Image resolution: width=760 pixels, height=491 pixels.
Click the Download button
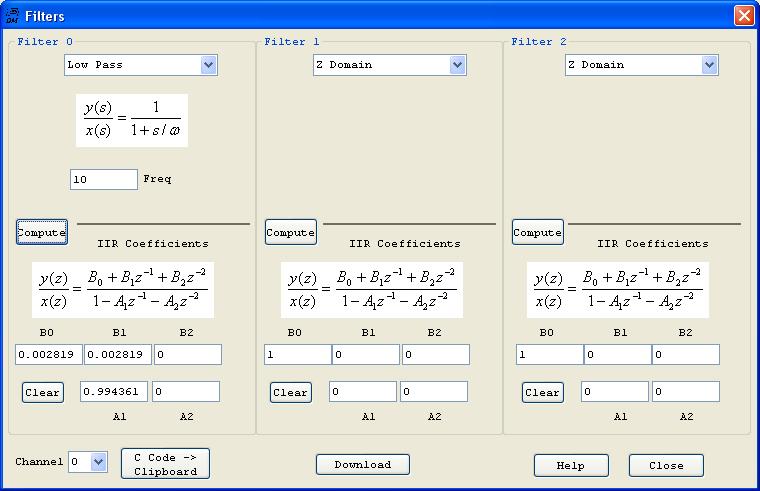click(x=363, y=464)
